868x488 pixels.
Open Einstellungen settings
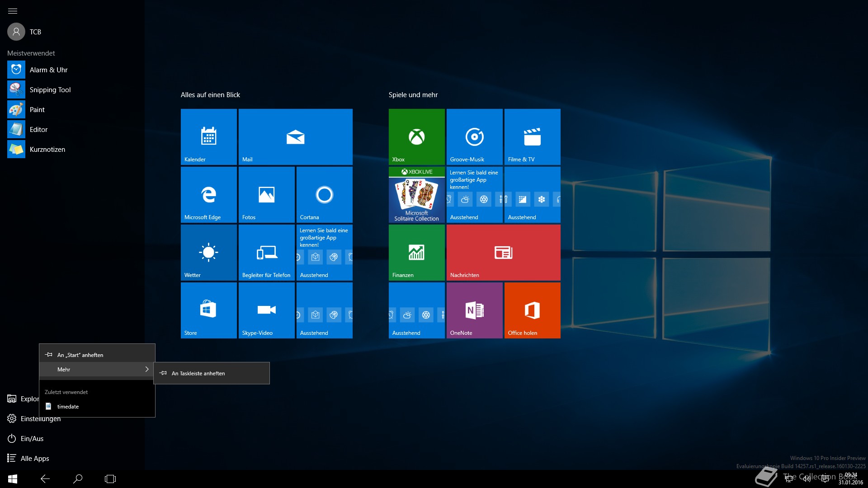coord(34,418)
